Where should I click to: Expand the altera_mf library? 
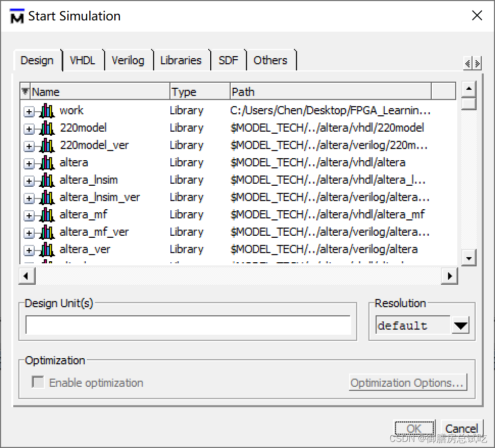pyautogui.click(x=29, y=216)
